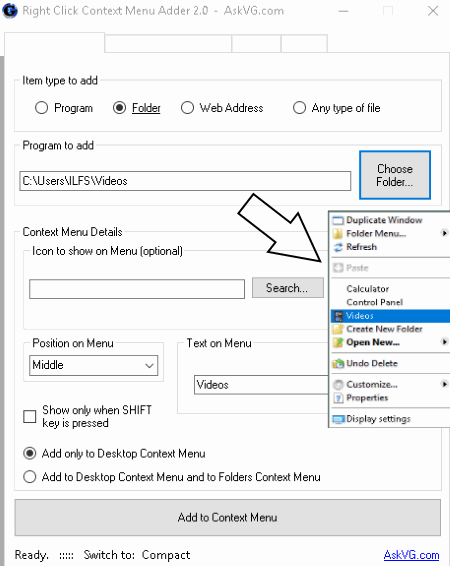
Task: Click the program path input field
Action: click(185, 181)
